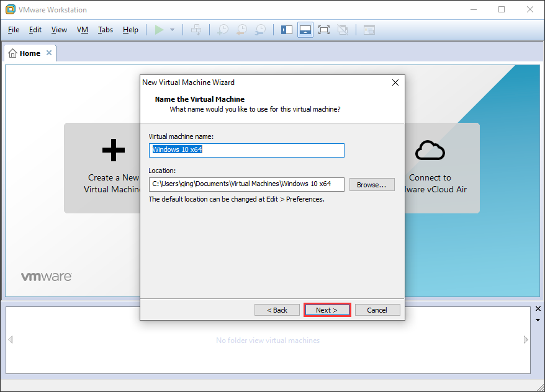Click the Location path input field

(246, 184)
